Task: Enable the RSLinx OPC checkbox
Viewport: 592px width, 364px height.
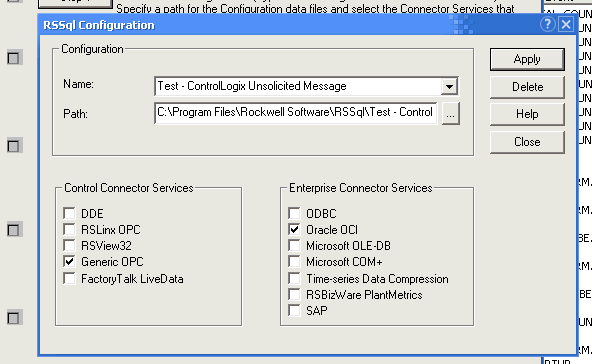Action: [x=69, y=229]
